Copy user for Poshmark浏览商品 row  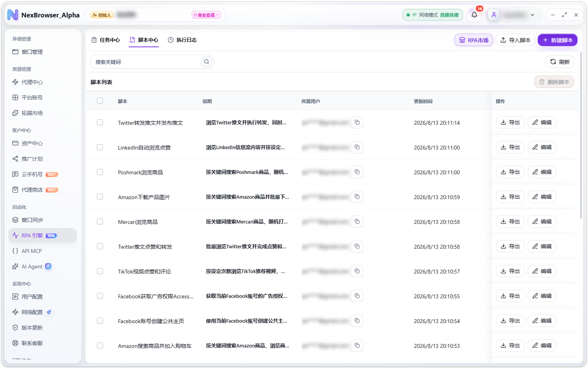(357, 172)
